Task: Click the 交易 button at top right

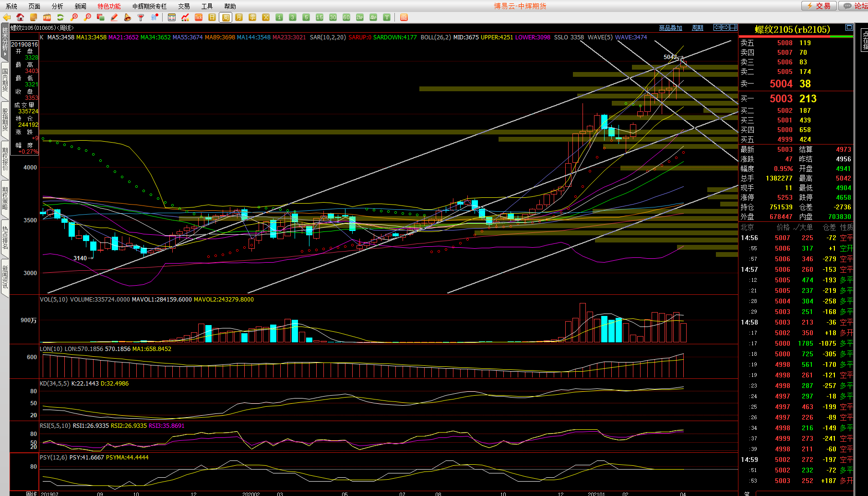Action: pos(819,6)
